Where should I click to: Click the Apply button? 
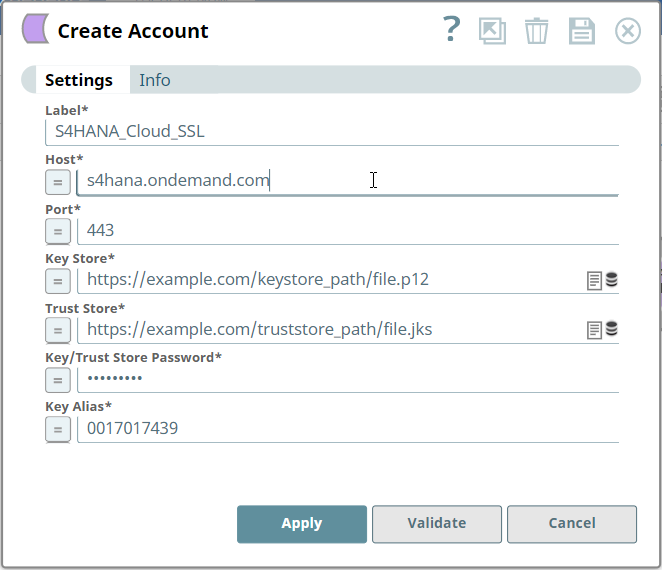pyautogui.click(x=302, y=524)
